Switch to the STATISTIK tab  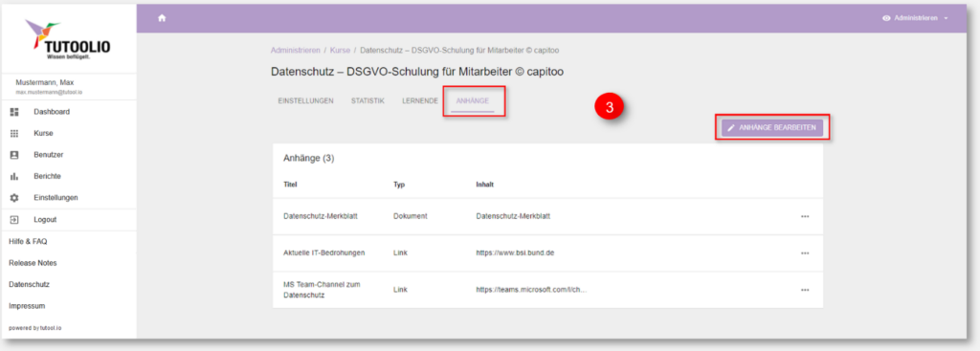[367, 100]
